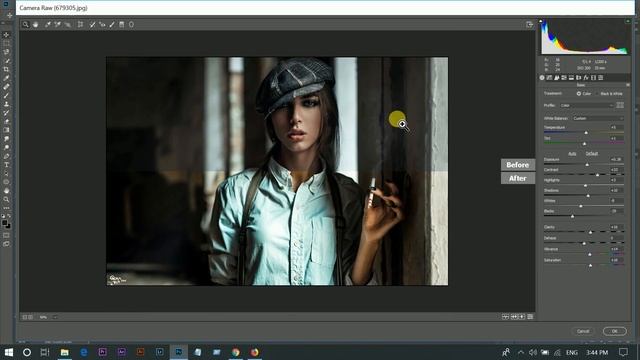This screenshot has height=360, width=640.
Task: Choose the Color Sampler tool
Action: (58, 25)
